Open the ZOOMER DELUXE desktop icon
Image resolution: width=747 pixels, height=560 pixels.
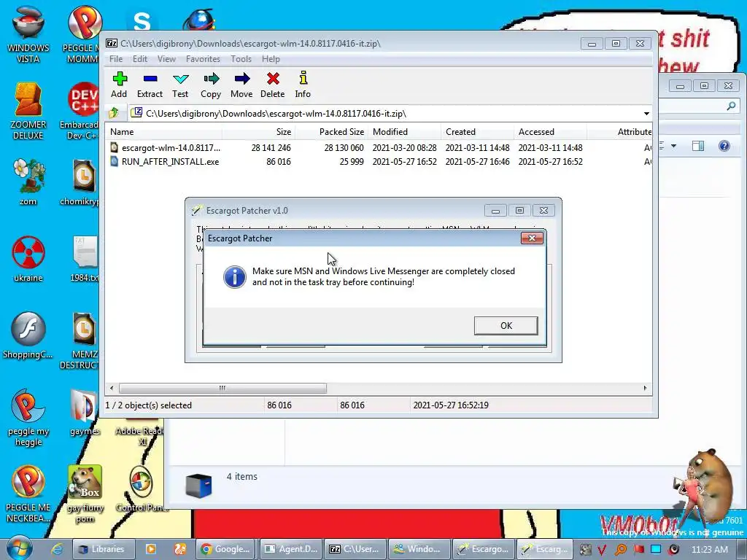[28, 111]
